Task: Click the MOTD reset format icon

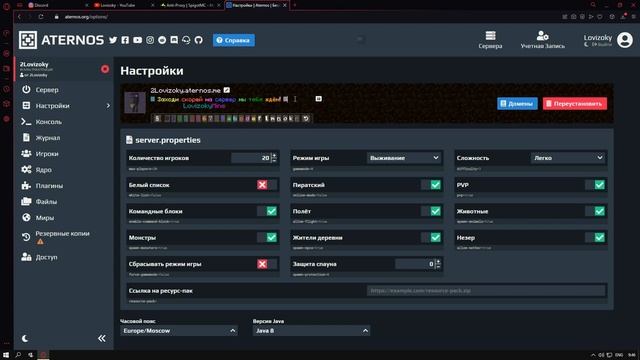Action: coord(306,118)
